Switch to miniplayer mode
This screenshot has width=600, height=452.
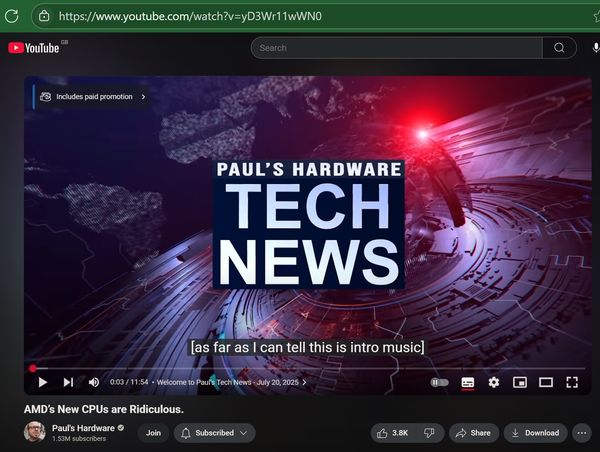coord(520,382)
